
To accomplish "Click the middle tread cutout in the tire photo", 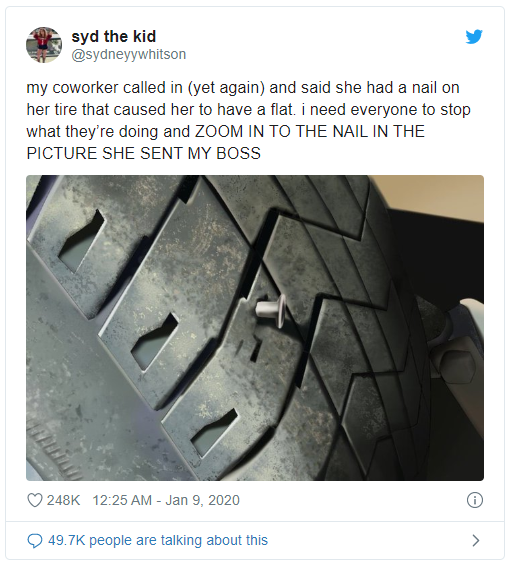I will (x=155, y=342).
